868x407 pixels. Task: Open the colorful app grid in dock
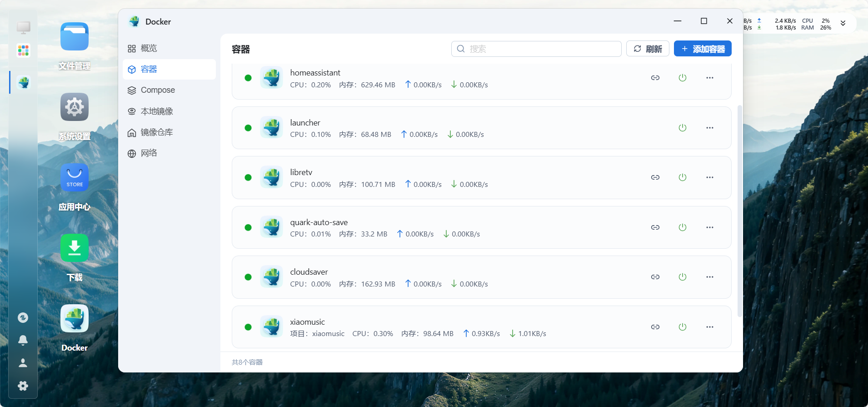23,50
